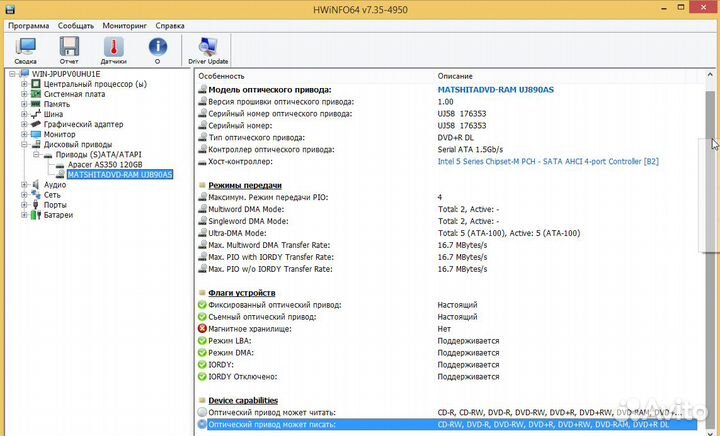Click the Аудио speaker icon

pyautogui.click(x=36, y=184)
